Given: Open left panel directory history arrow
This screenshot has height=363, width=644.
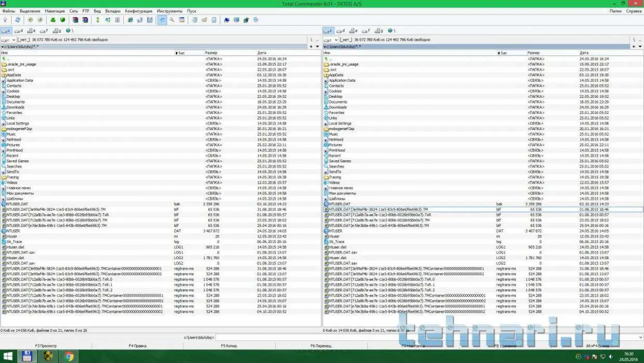Looking at the screenshot, I should click(x=318, y=46).
